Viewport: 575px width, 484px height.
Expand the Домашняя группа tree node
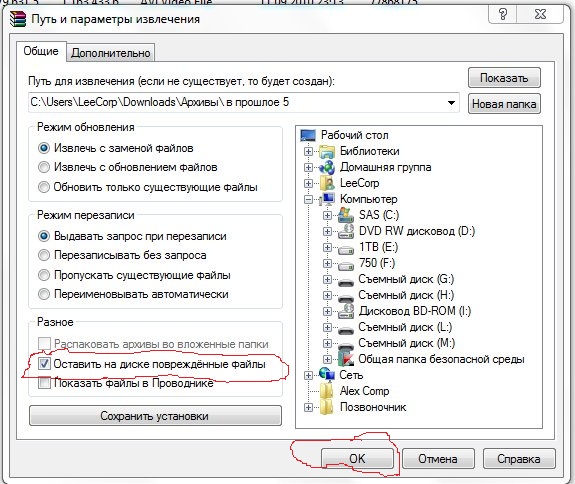click(x=308, y=168)
